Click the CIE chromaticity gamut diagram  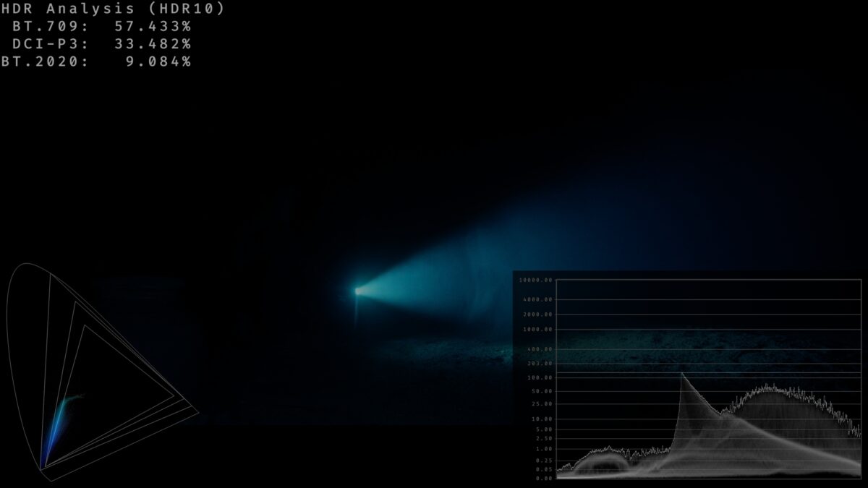(101, 372)
